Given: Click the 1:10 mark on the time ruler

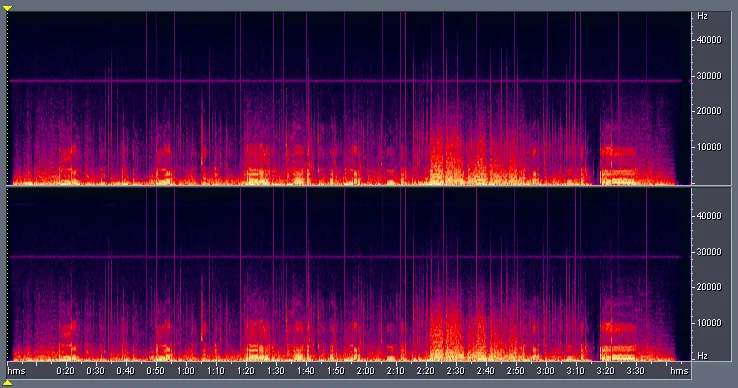Looking at the screenshot, I should pos(216,371).
